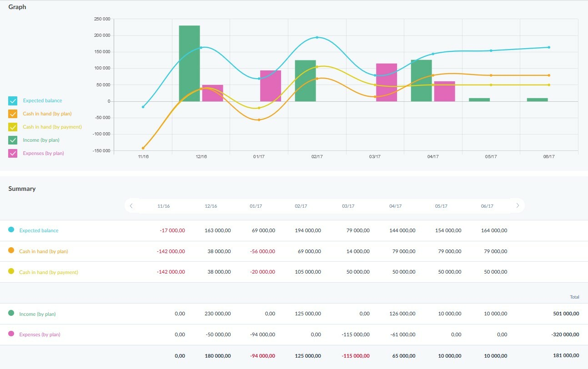Toggle Expenses (by plan) legend checkbox
Screen dimensions: 588x369
click(13, 154)
